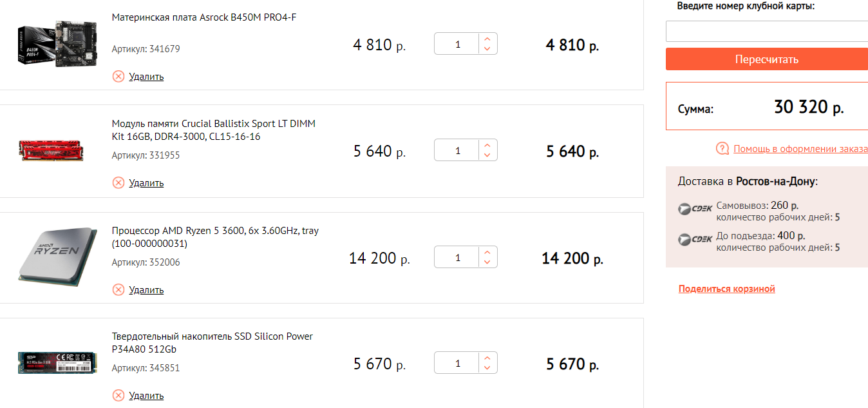
Task: Decrease the Asrock motherboard quantity
Action: click(x=487, y=50)
